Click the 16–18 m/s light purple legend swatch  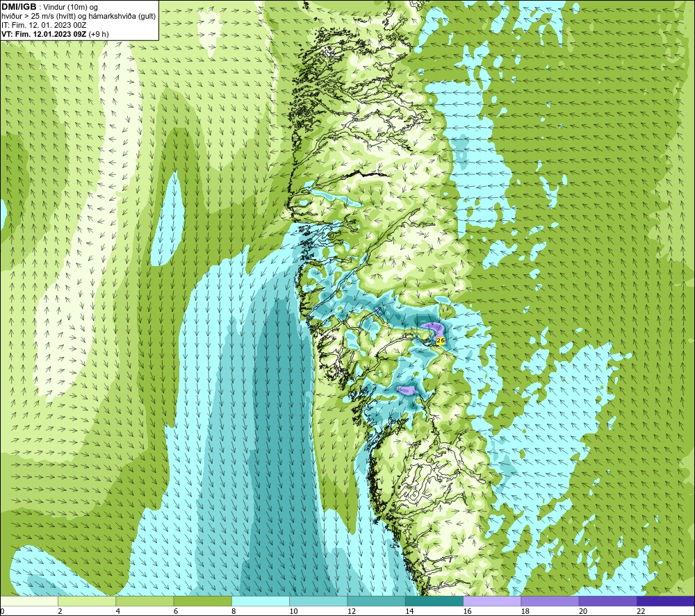click(492, 601)
